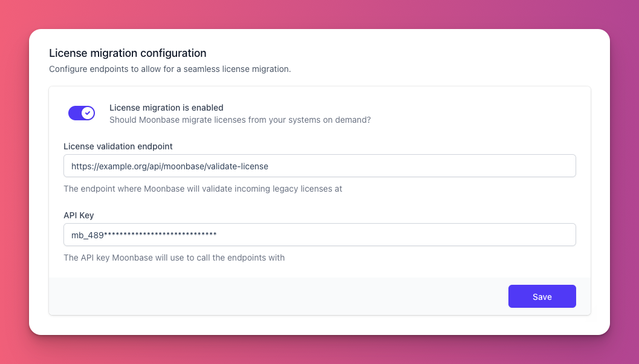Click the checkmark knob inside the toggle
The width and height of the screenshot is (639, 364).
[x=88, y=113]
